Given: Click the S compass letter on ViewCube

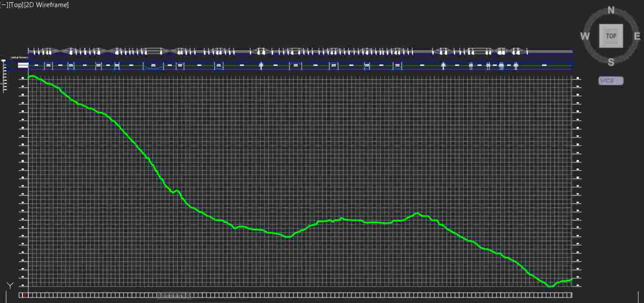Looking at the screenshot, I should tap(611, 62).
